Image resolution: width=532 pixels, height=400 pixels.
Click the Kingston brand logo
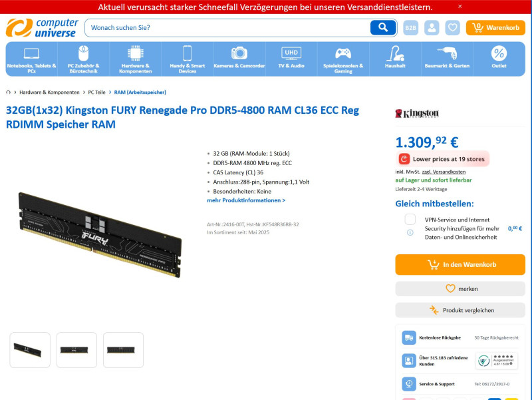pos(417,113)
